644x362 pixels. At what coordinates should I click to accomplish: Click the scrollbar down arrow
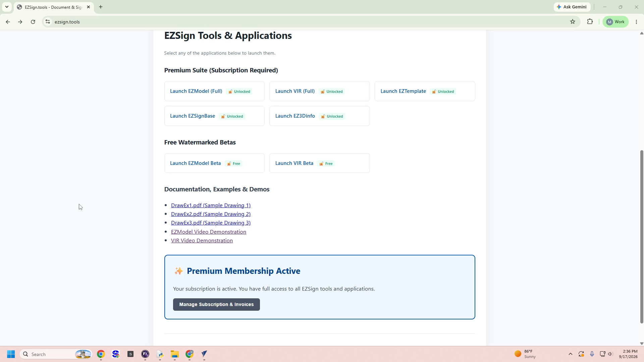642,344
